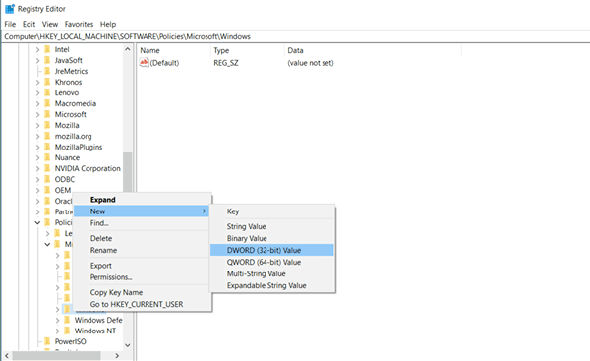Image resolution: width=590 pixels, height=361 pixels.
Task: Choose Go to HKEY_CURRENT_USER
Action: [x=141, y=304]
